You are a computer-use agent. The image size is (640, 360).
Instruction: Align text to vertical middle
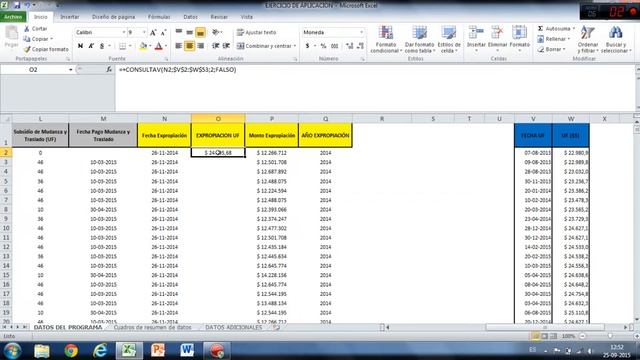coord(189,32)
